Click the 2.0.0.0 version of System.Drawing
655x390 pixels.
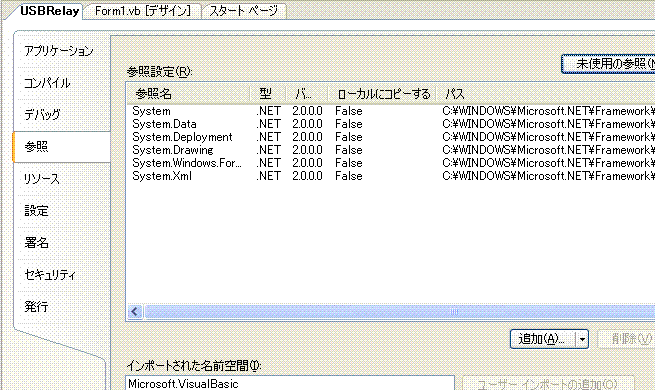[x=307, y=150]
